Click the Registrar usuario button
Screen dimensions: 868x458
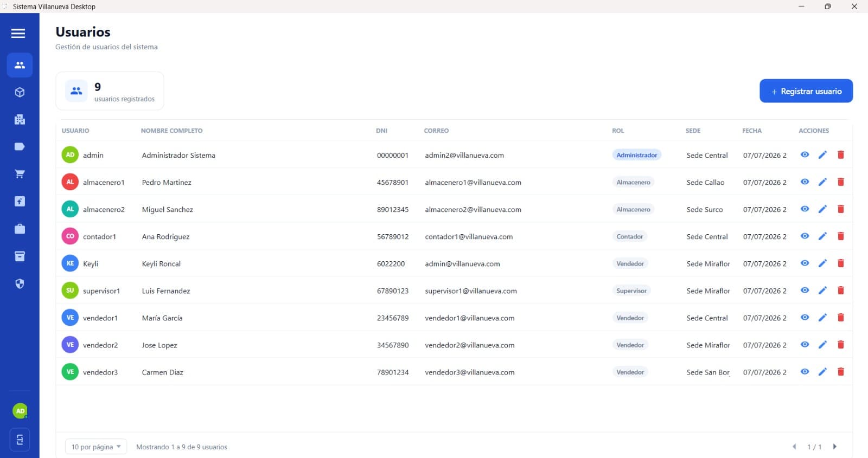click(x=806, y=91)
